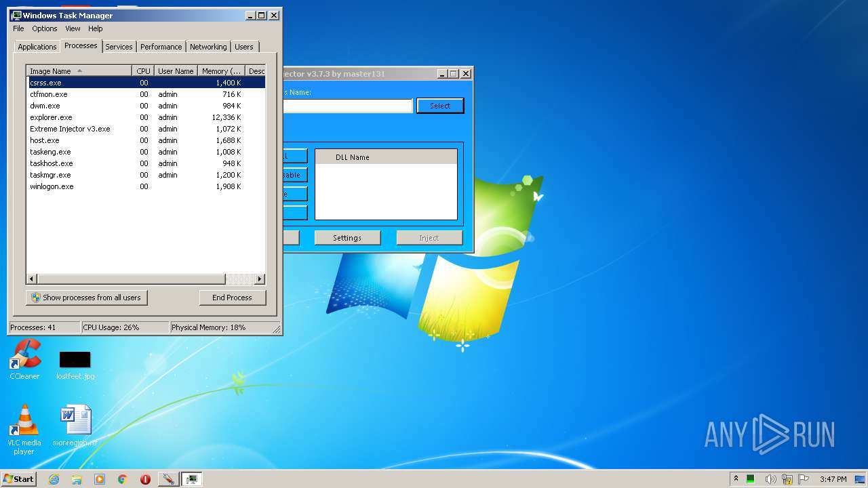
Task: Open the network status tray icon
Action: 787,479
